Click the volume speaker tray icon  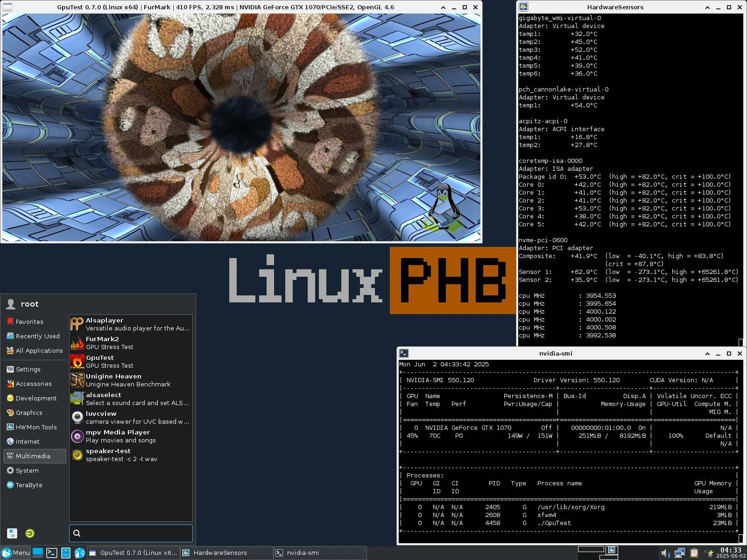pyautogui.click(x=665, y=553)
